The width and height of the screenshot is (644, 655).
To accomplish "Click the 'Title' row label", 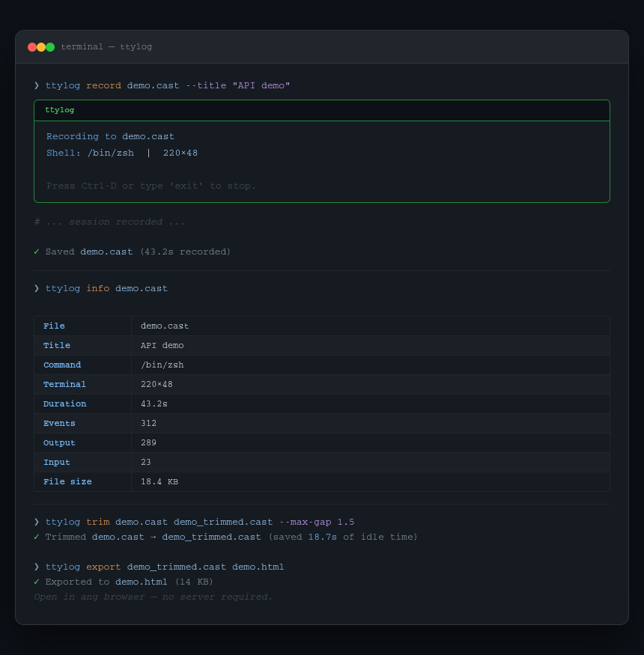I will (x=57, y=345).
